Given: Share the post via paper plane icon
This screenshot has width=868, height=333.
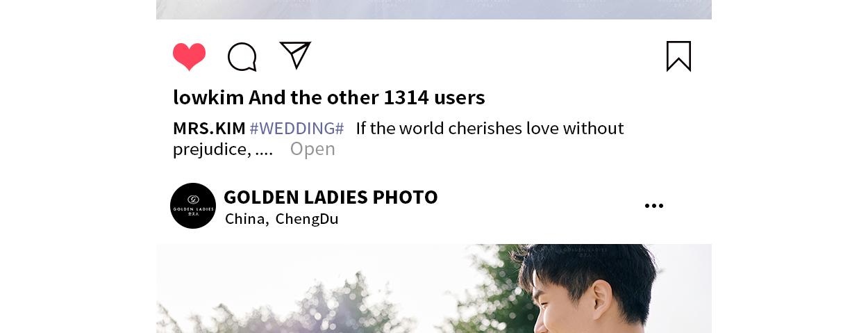Looking at the screenshot, I should (295, 55).
